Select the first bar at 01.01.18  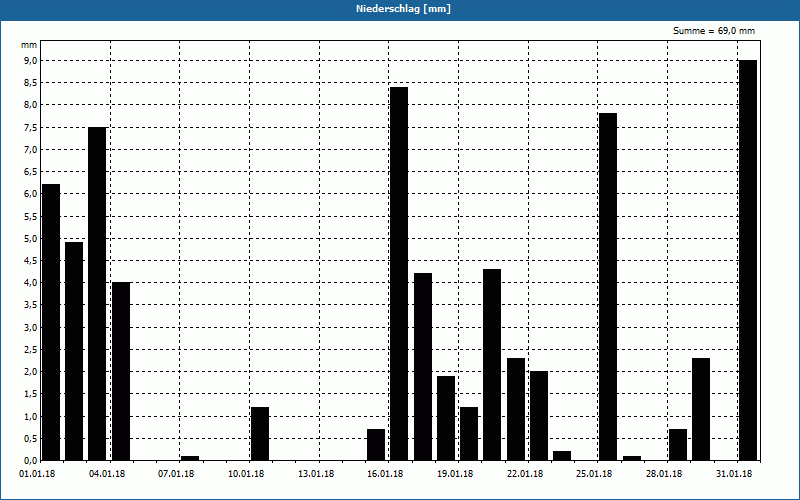pyautogui.click(x=51, y=322)
